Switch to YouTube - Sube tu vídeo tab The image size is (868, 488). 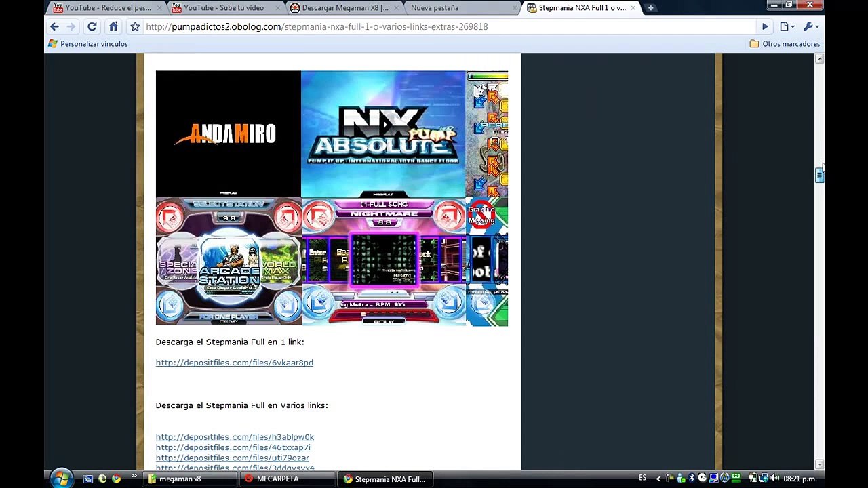point(226,8)
